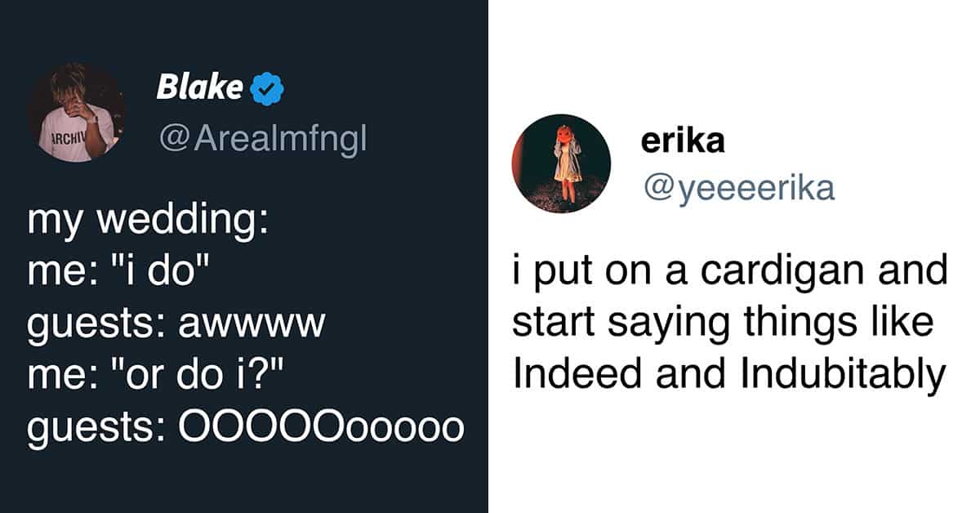Open the @yeeeerika handle
The image size is (980, 513).
(x=738, y=189)
